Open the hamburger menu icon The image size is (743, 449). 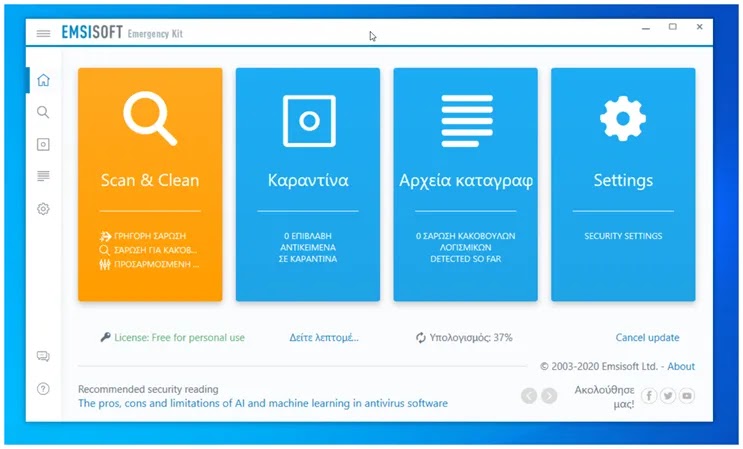pyautogui.click(x=43, y=33)
